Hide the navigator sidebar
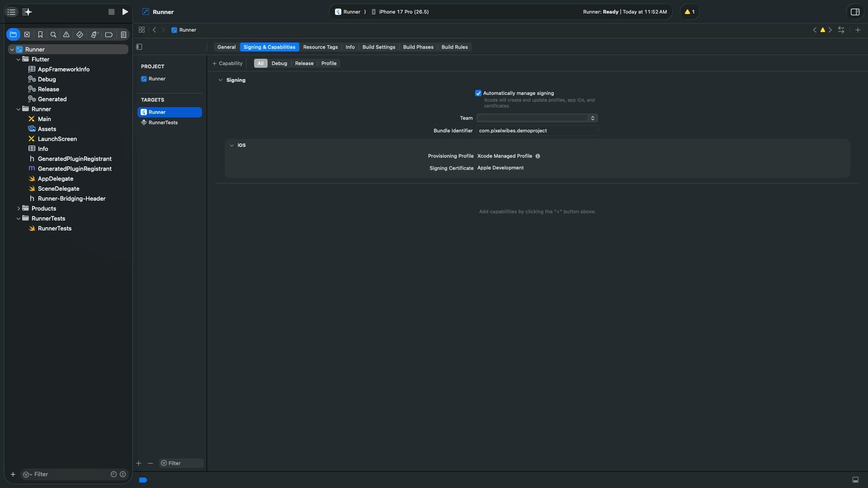 point(11,12)
